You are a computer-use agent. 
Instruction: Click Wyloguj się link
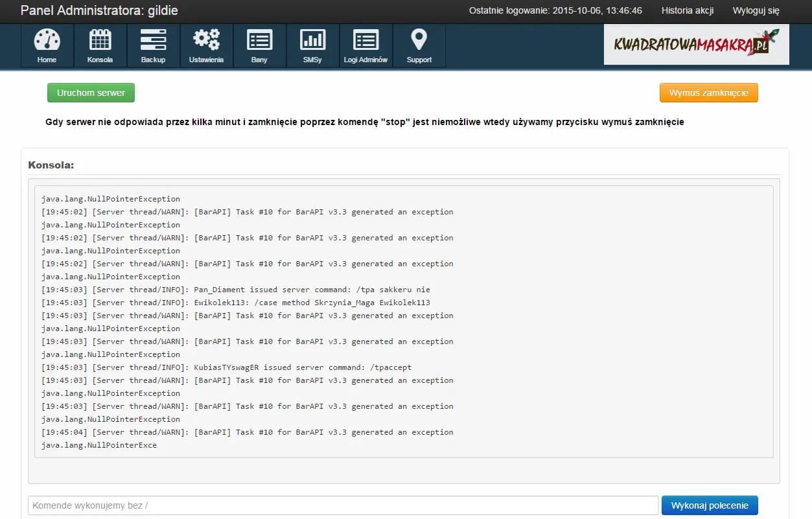tap(756, 10)
